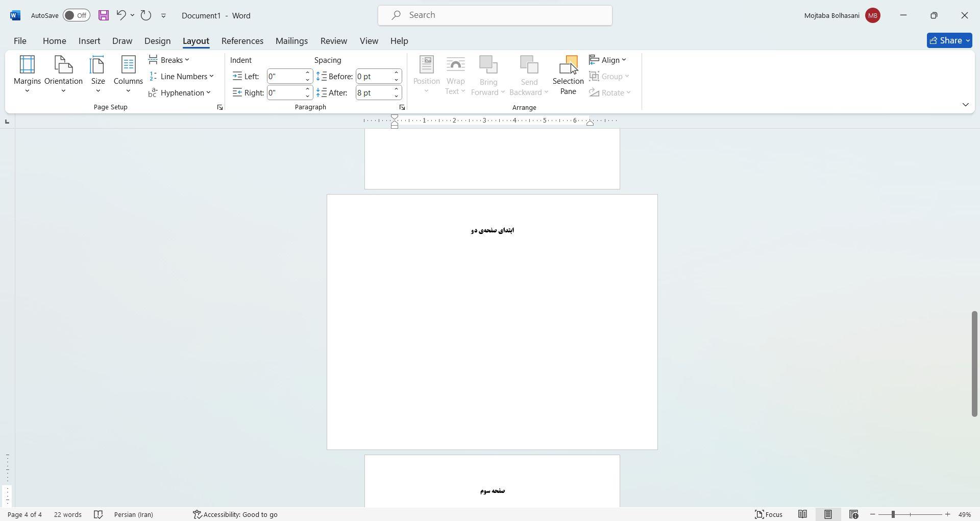Open the Page Setup dialog launcher
This screenshot has height=521, width=980.
pyautogui.click(x=220, y=107)
